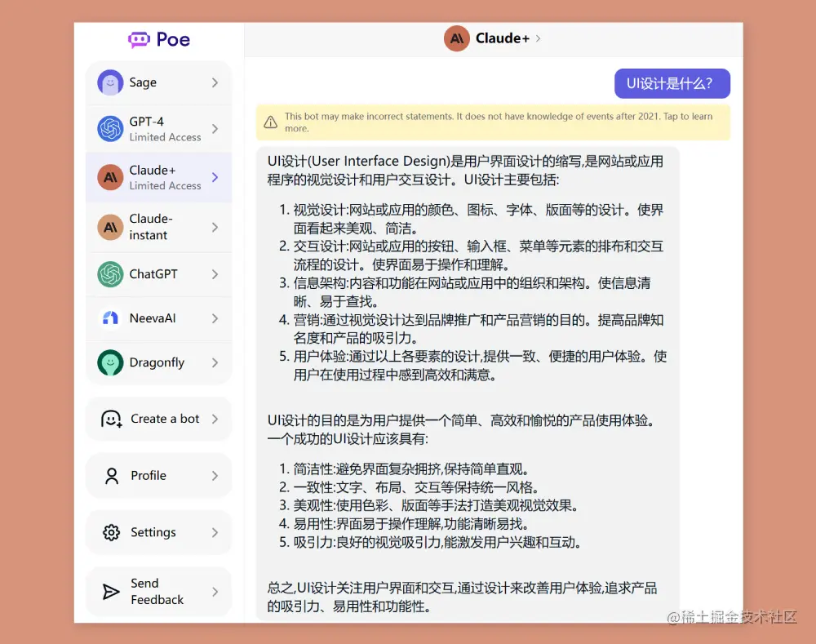Open the Settings chevron in the sidebar
Viewport: 816px width, 644px height.
(214, 532)
